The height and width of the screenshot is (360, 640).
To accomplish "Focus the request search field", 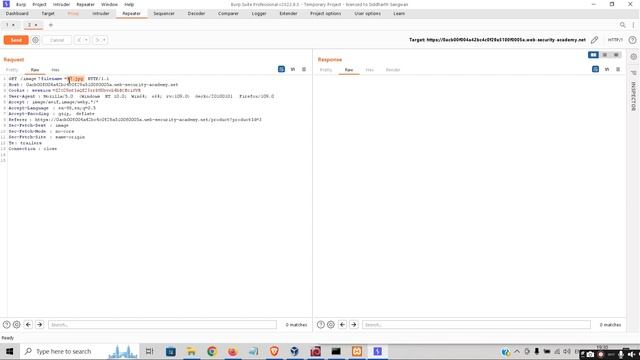I will click(x=162, y=324).
